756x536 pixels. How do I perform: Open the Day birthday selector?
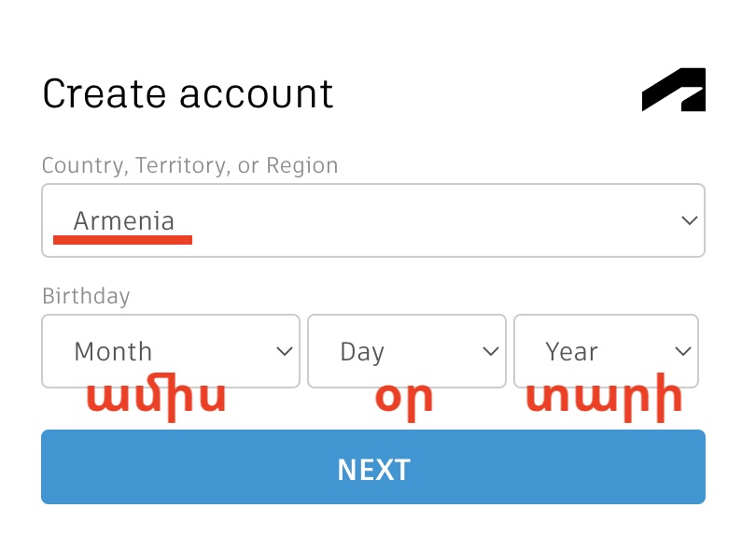(406, 351)
